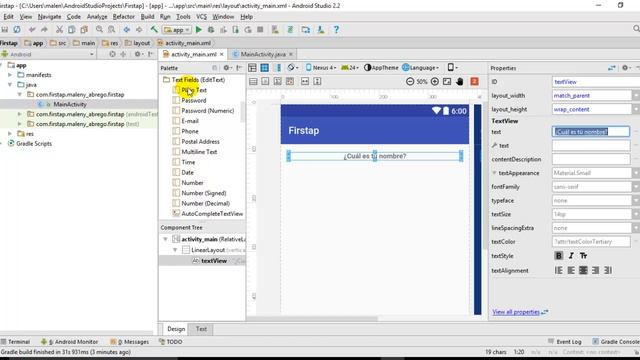Screen dimensions: 640x360
Task: Zoom out the design preview
Action: [410, 82]
